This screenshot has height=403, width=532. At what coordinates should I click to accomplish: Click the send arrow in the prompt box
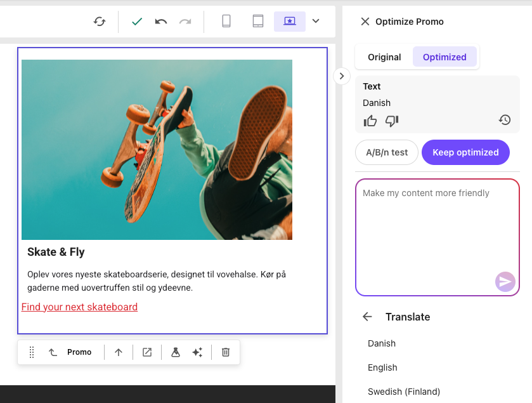505,281
